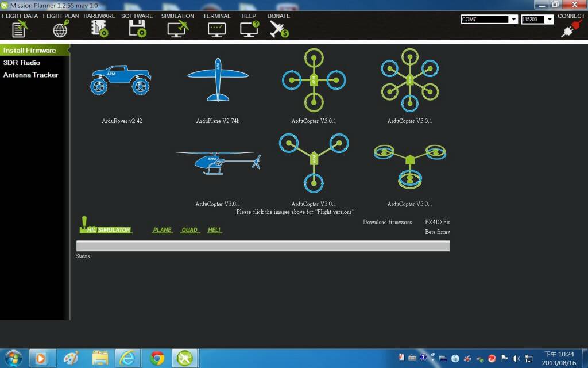Select the ArduPlane airplane firmware image
Image resolution: width=588 pixels, height=368 pixels.
218,80
